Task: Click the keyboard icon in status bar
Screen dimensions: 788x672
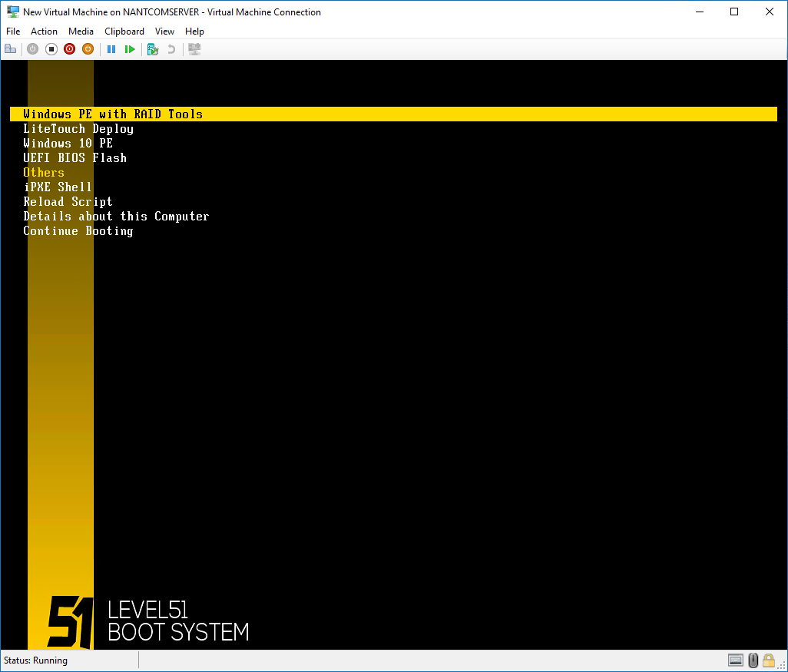Action: pyautogui.click(x=735, y=660)
